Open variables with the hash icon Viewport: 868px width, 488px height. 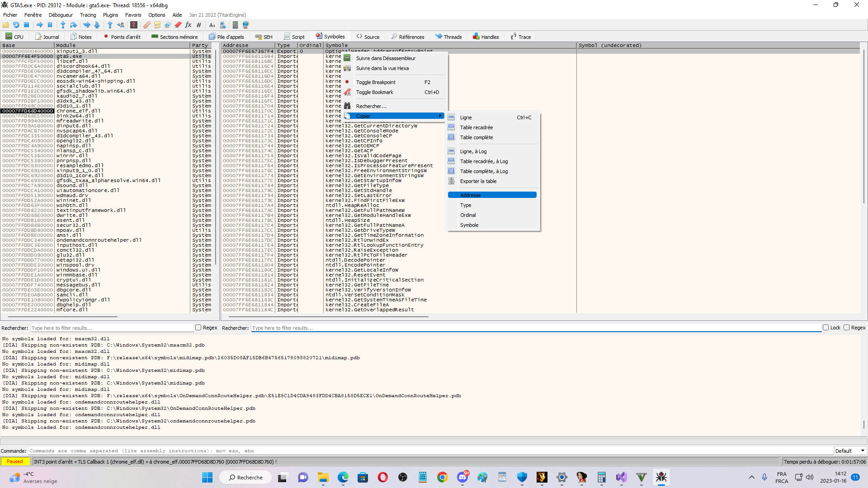pyautogui.click(x=199, y=25)
